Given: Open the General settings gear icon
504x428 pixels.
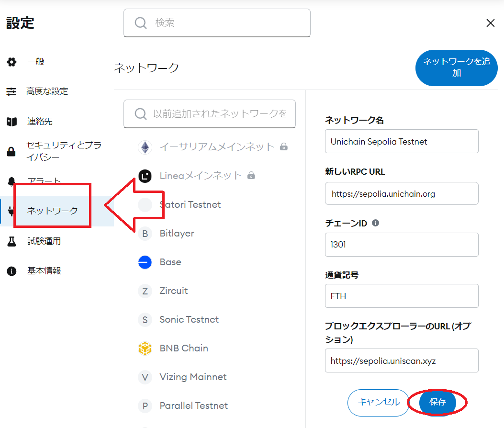Looking at the screenshot, I should (x=11, y=62).
